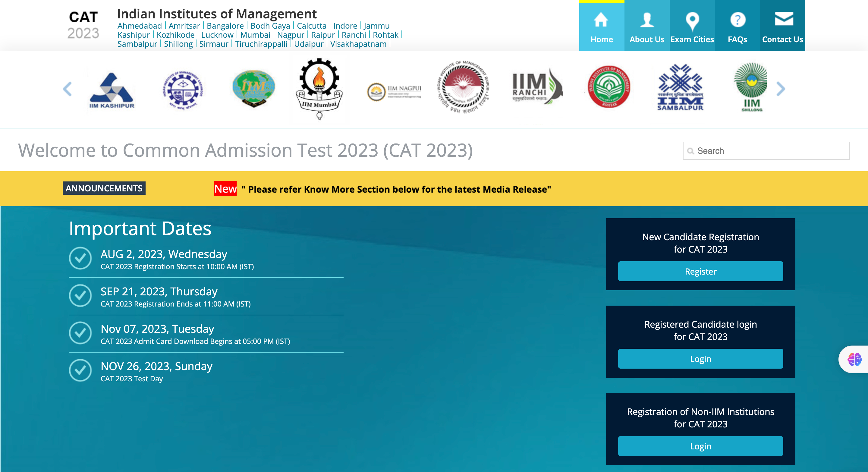Open the Mumbai institute link
This screenshot has width=868, height=472.
tap(255, 35)
